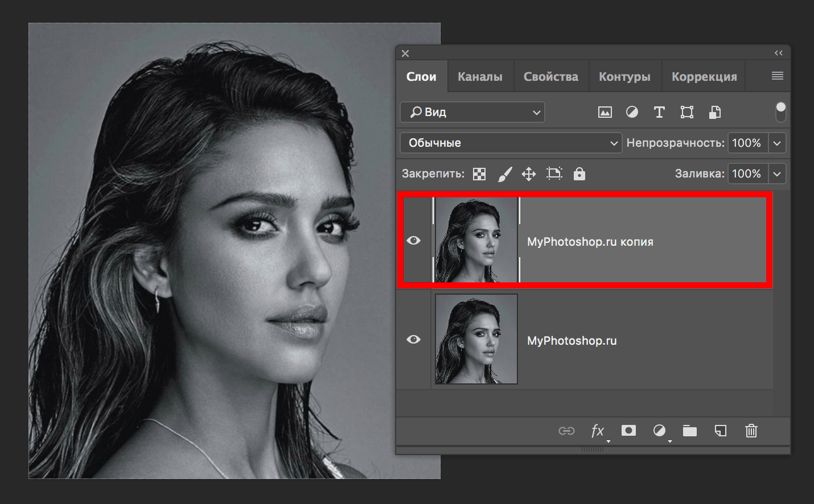Hide the MyPhotoshop.ru layer

coord(414,340)
